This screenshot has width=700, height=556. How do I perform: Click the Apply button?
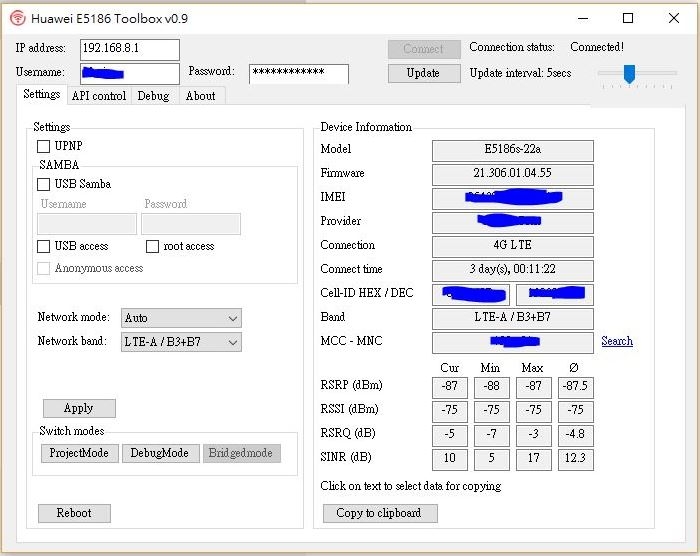(x=79, y=408)
